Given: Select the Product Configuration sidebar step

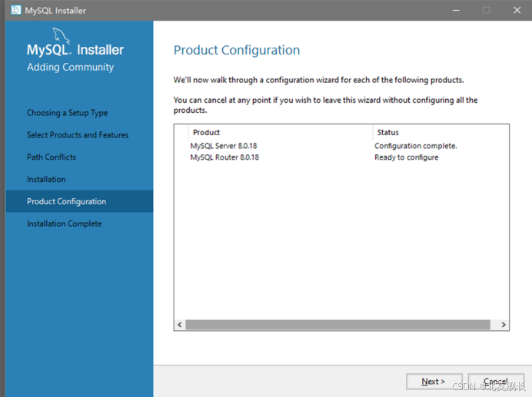Looking at the screenshot, I should pyautogui.click(x=79, y=201).
